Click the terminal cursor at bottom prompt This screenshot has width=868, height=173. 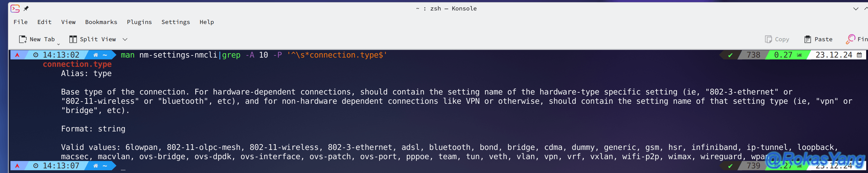point(123,169)
